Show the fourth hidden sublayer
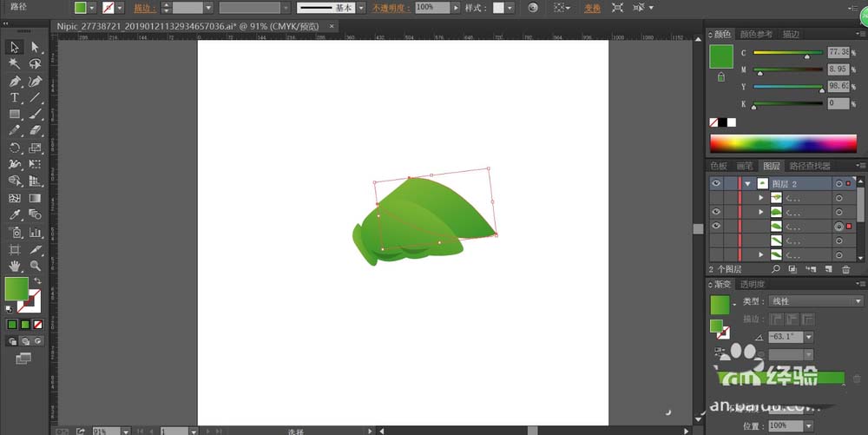This screenshot has width=868, height=435. [x=716, y=241]
